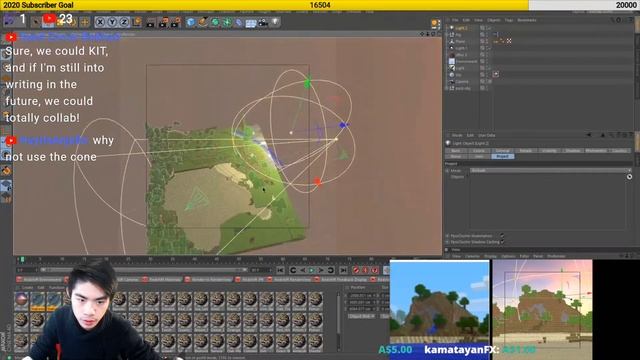
Task: Open the blue deformer icon
Action: click(239, 22)
